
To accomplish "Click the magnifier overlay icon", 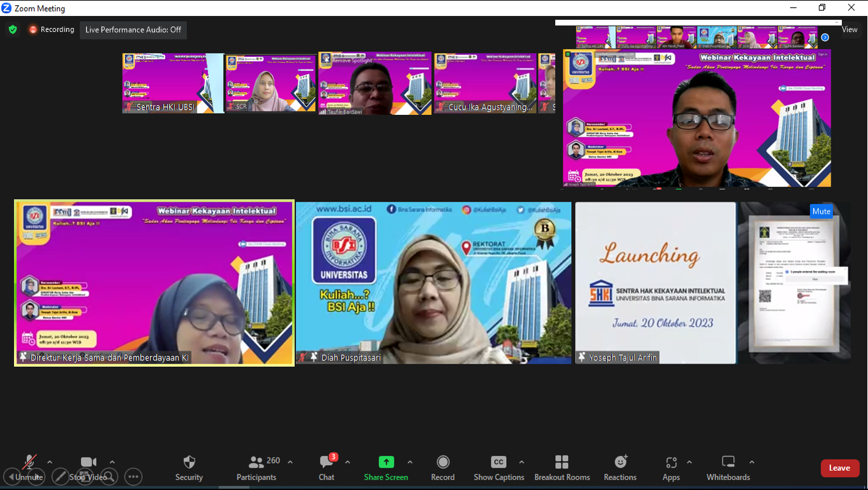I will click(x=108, y=477).
